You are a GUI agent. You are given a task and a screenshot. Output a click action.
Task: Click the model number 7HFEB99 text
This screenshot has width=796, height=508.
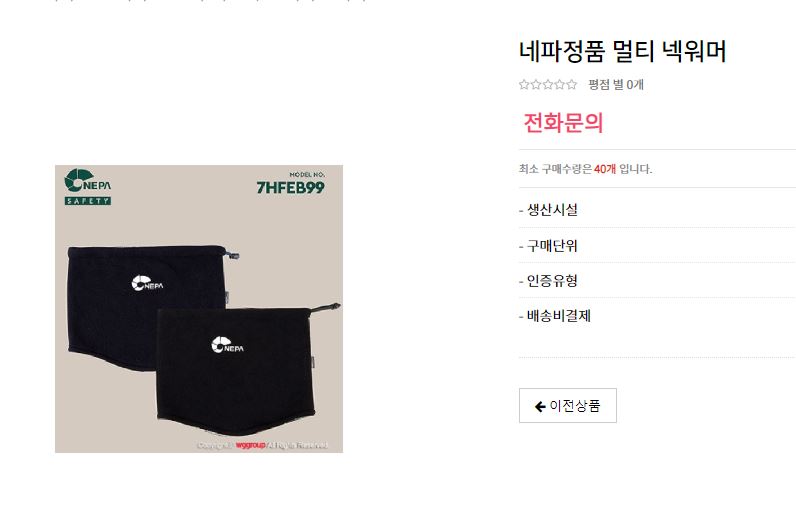(x=290, y=188)
